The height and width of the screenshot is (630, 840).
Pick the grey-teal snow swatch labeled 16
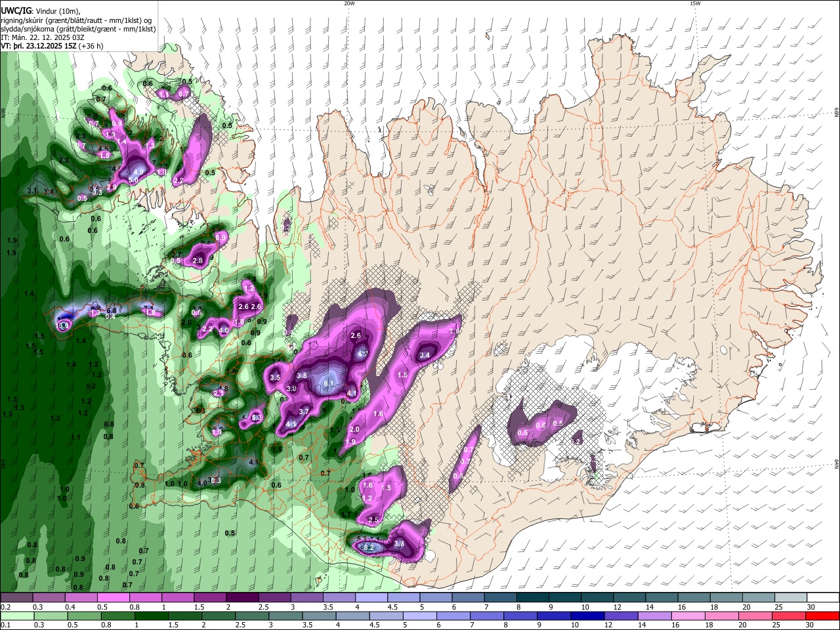[693, 598]
